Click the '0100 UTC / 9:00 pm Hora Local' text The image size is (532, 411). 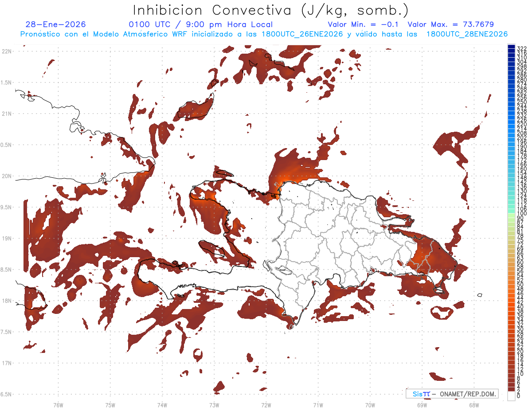click(200, 24)
